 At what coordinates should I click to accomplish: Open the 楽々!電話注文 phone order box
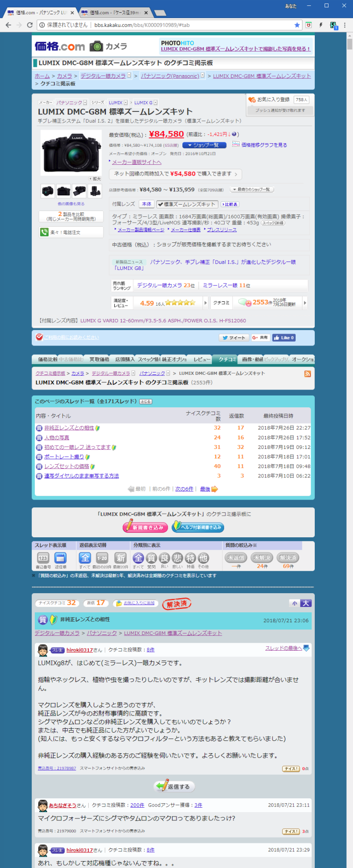coord(71,232)
